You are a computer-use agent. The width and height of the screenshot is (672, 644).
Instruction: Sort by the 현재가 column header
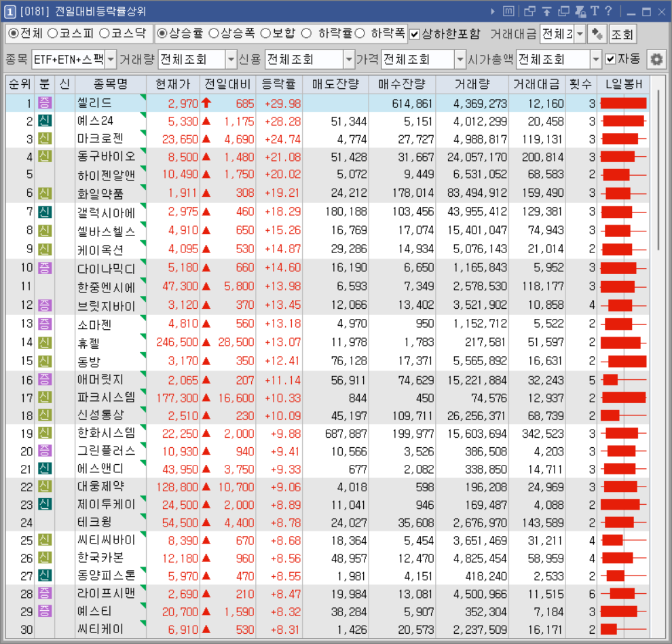[172, 84]
